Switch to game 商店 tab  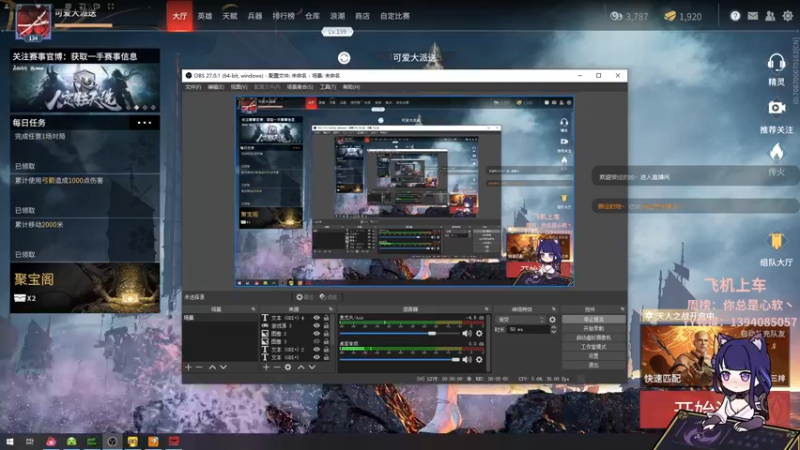point(362,16)
